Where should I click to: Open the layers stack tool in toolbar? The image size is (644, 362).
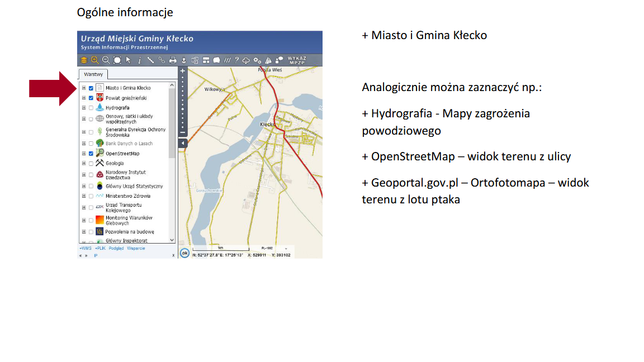84,60
